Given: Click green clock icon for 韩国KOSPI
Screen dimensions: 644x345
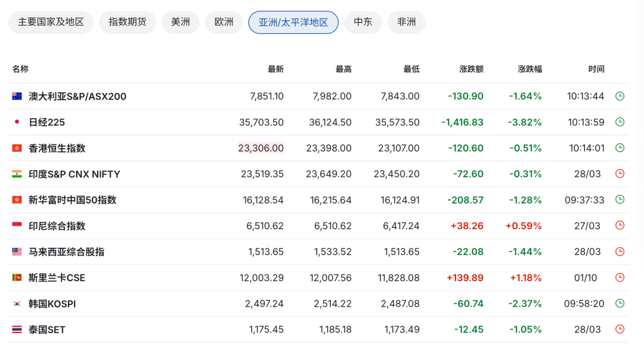Looking at the screenshot, I should coord(620,303).
